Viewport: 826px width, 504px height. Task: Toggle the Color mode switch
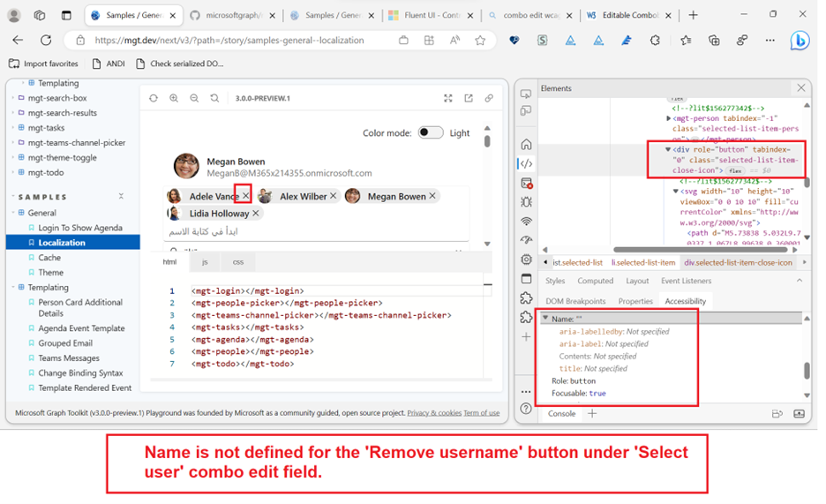click(x=431, y=132)
